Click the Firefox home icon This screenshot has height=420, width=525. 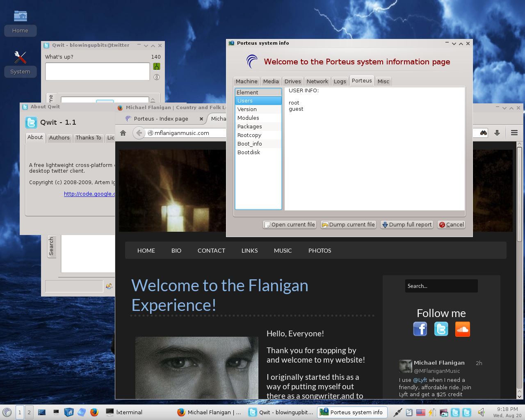(123, 133)
